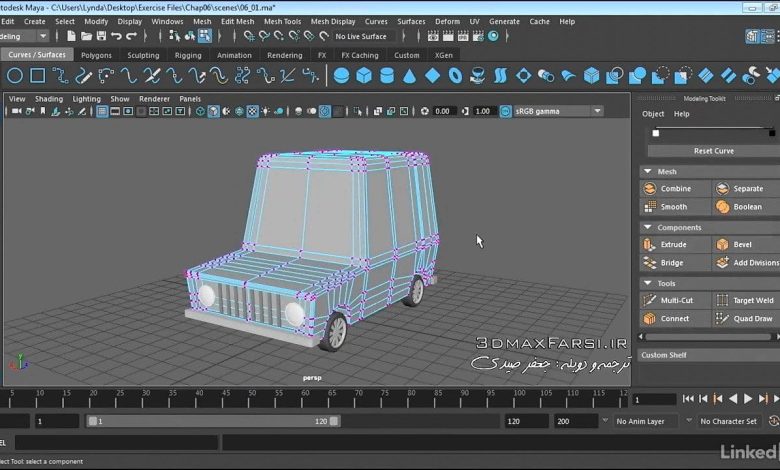The image size is (780, 470).
Task: Switch to the Polygons shelf tab
Action: [x=97, y=55]
